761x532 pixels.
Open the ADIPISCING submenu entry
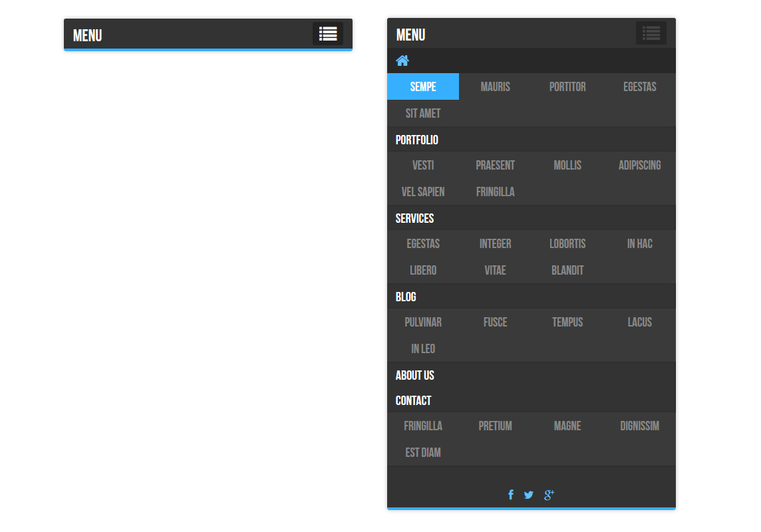639,165
